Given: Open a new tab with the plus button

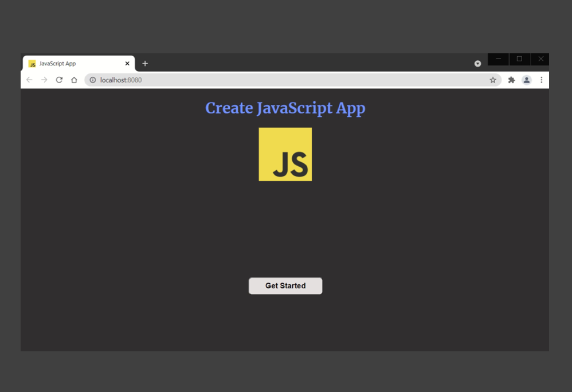Looking at the screenshot, I should pyautogui.click(x=145, y=63).
